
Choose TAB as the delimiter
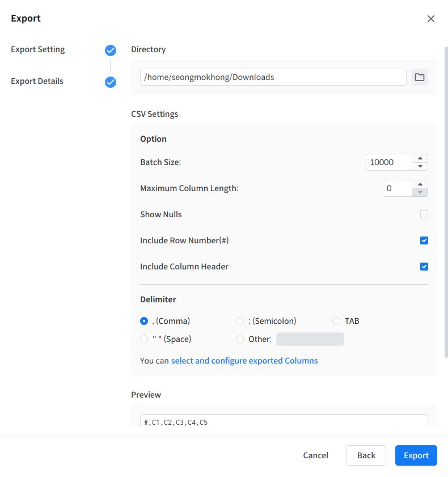(x=336, y=321)
